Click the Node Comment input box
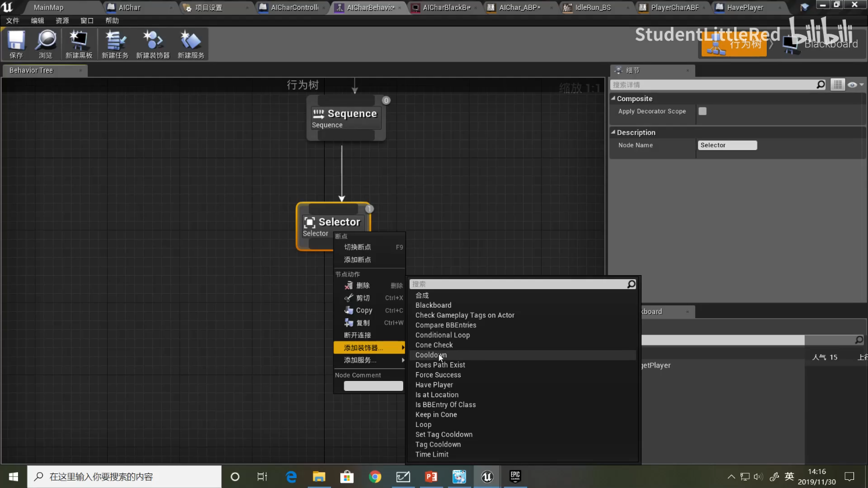Image resolution: width=868 pixels, height=488 pixels. [373, 386]
